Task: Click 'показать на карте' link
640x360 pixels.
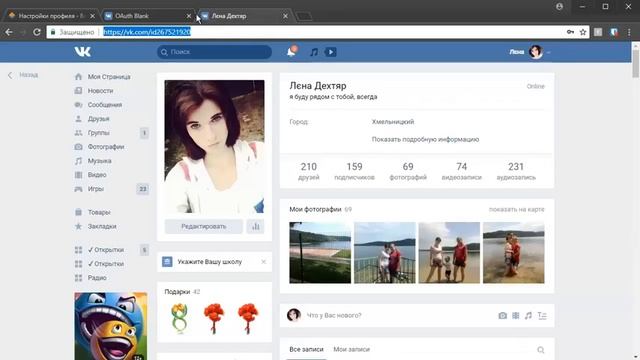Action: click(516, 209)
